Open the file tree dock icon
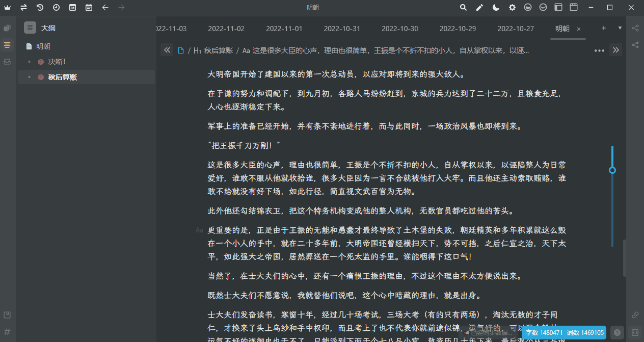 coord(7,29)
